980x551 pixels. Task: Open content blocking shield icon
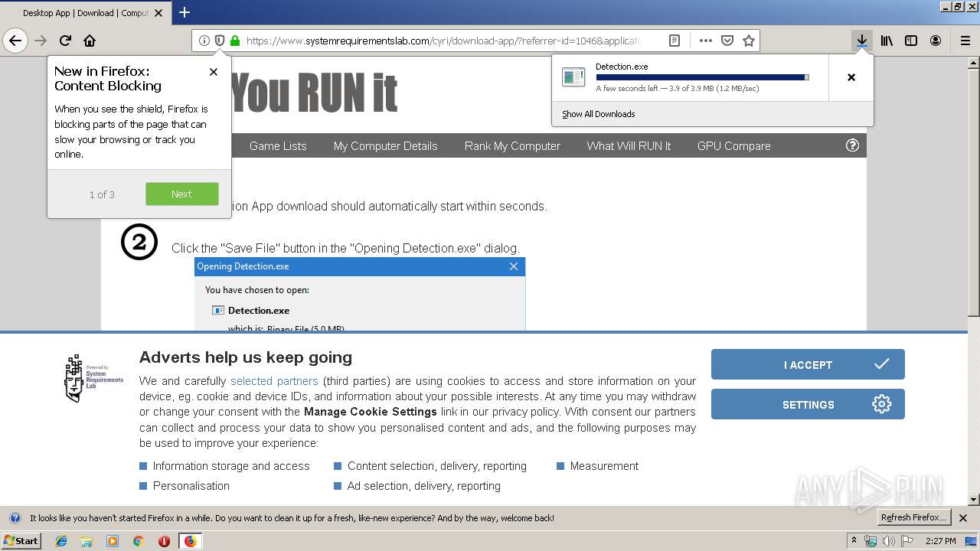[x=220, y=41]
